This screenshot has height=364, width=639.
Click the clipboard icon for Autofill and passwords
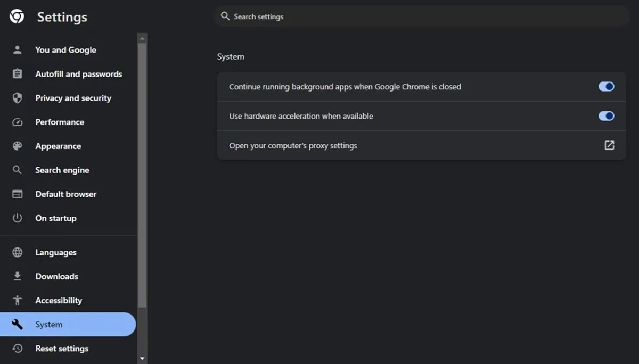18,74
